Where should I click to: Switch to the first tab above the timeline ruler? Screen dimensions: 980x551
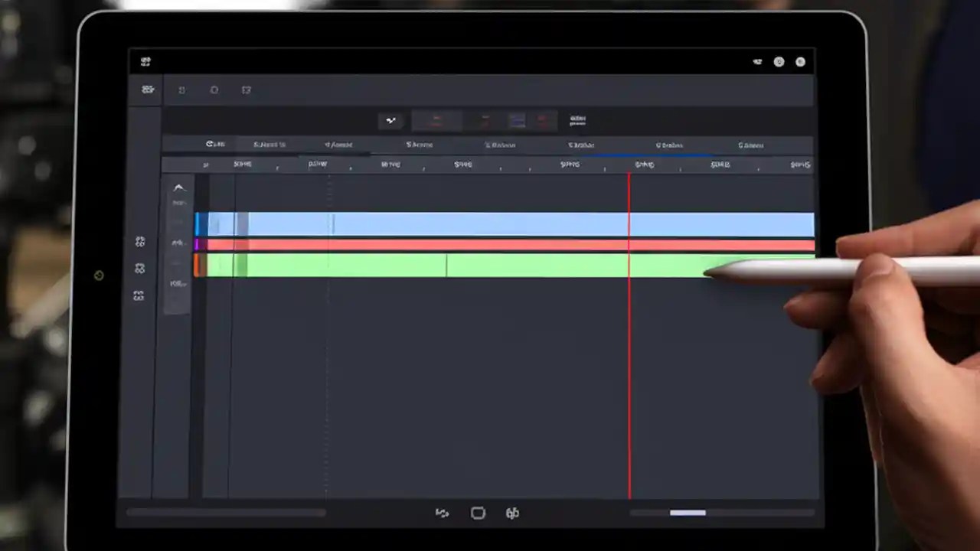[x=215, y=145]
